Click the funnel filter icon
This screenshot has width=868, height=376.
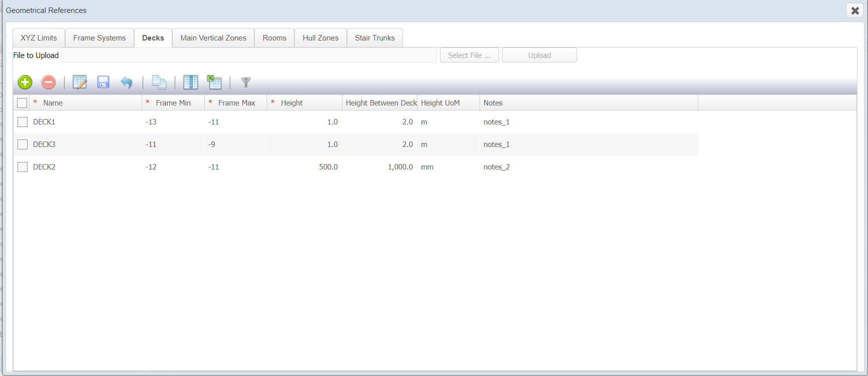[246, 82]
